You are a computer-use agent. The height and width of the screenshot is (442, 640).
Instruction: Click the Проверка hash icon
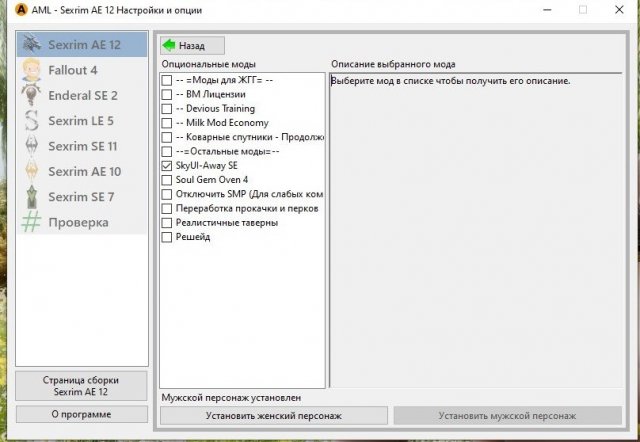point(32,222)
